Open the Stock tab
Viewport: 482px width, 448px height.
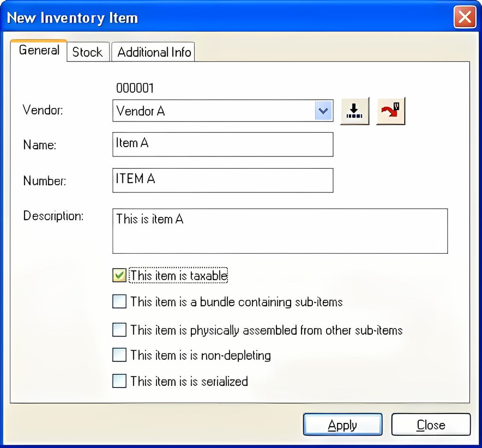click(x=87, y=52)
